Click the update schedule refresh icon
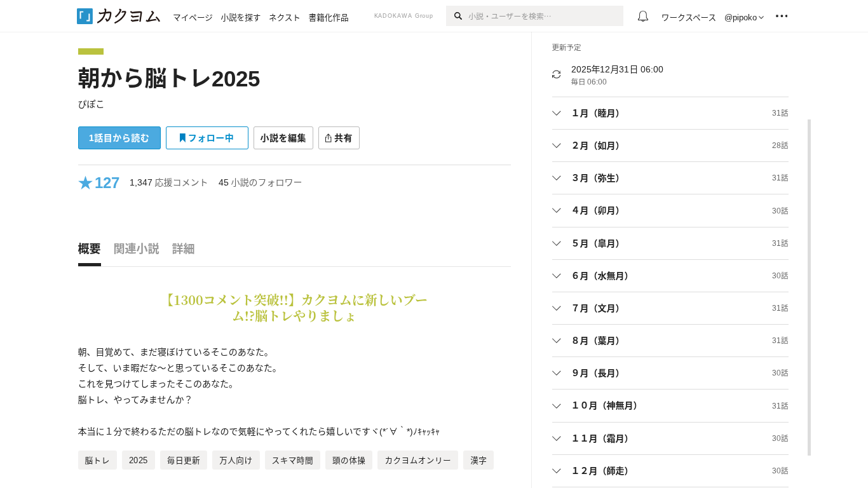The width and height of the screenshot is (868, 488). pyautogui.click(x=556, y=74)
